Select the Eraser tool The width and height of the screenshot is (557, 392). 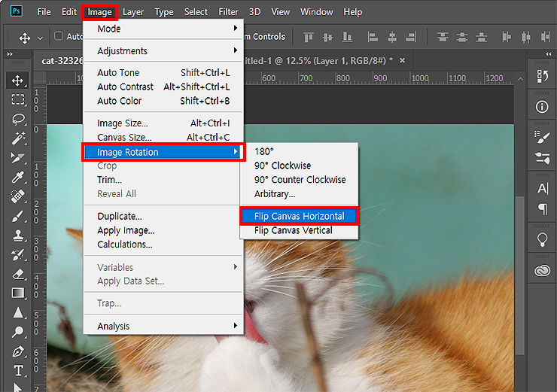click(x=17, y=274)
